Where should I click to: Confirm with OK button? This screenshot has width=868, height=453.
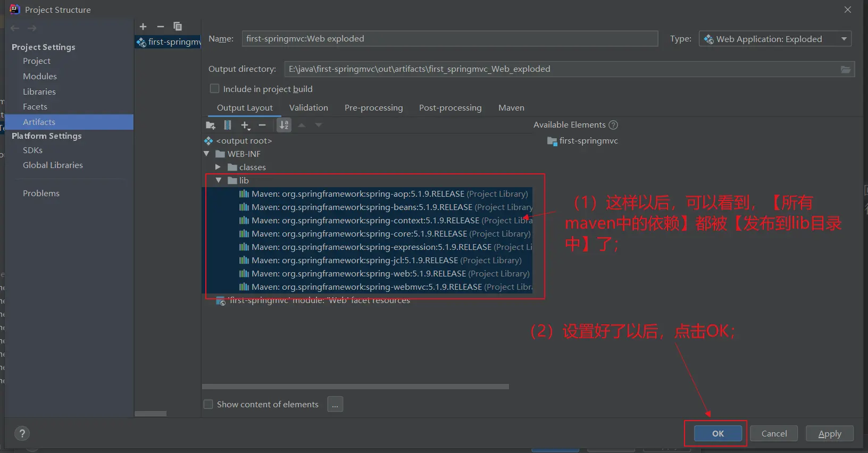718,434
